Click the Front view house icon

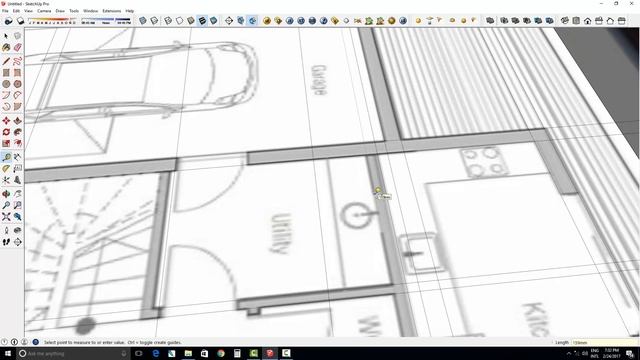point(588,21)
